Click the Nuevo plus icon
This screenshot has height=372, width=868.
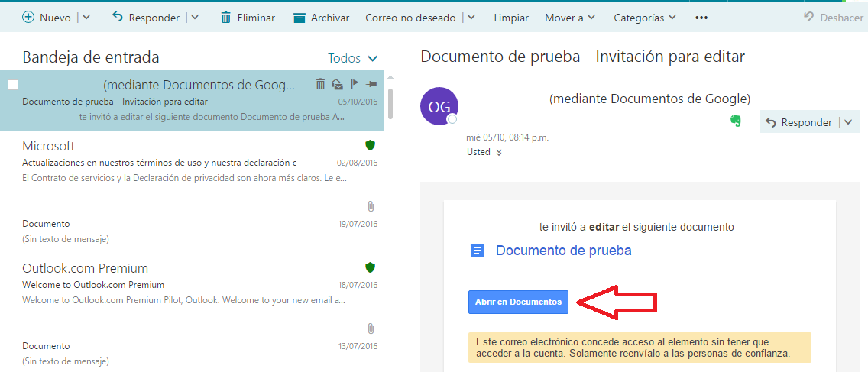(28, 17)
